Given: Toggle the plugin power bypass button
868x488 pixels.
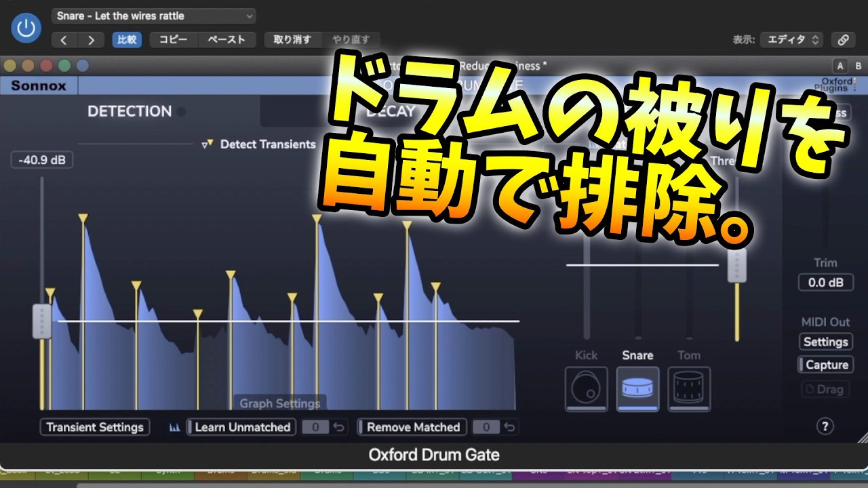Looking at the screenshot, I should pos(26,28).
